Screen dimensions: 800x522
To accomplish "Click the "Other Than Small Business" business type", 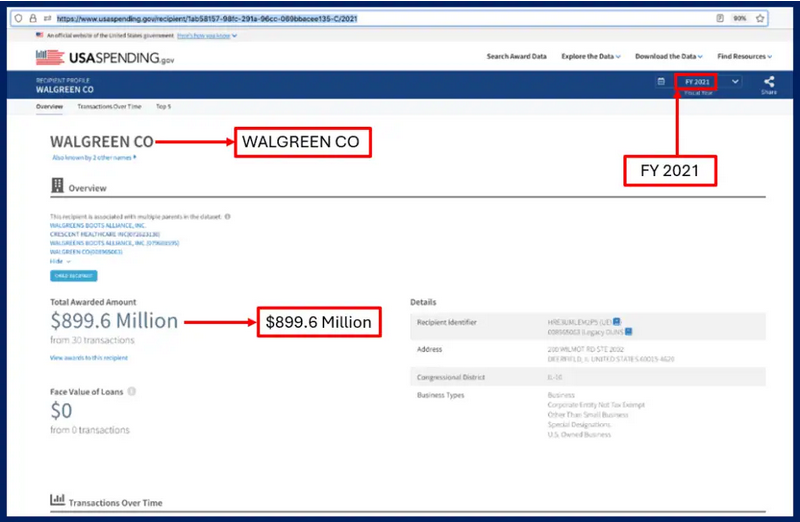I will point(588,415).
